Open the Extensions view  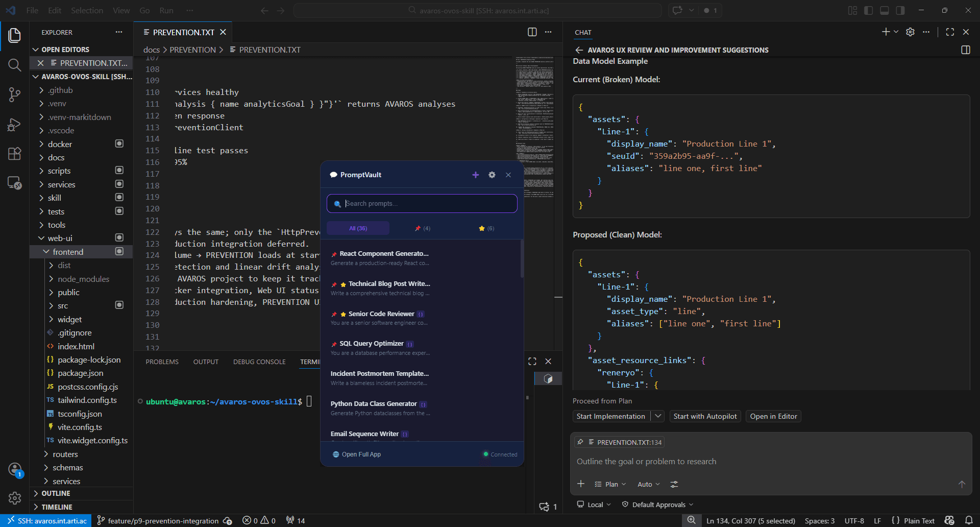pyautogui.click(x=15, y=154)
